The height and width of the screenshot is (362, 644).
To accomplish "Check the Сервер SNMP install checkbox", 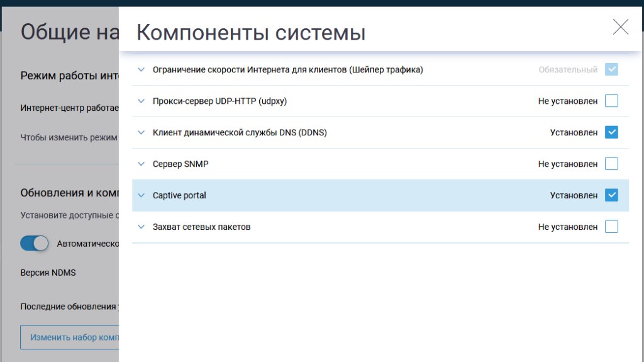I will tap(611, 164).
